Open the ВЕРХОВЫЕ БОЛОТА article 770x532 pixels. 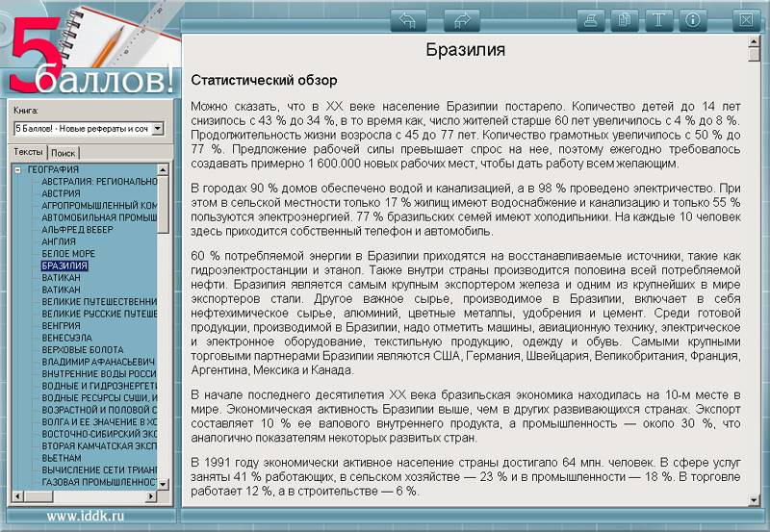[x=83, y=350]
